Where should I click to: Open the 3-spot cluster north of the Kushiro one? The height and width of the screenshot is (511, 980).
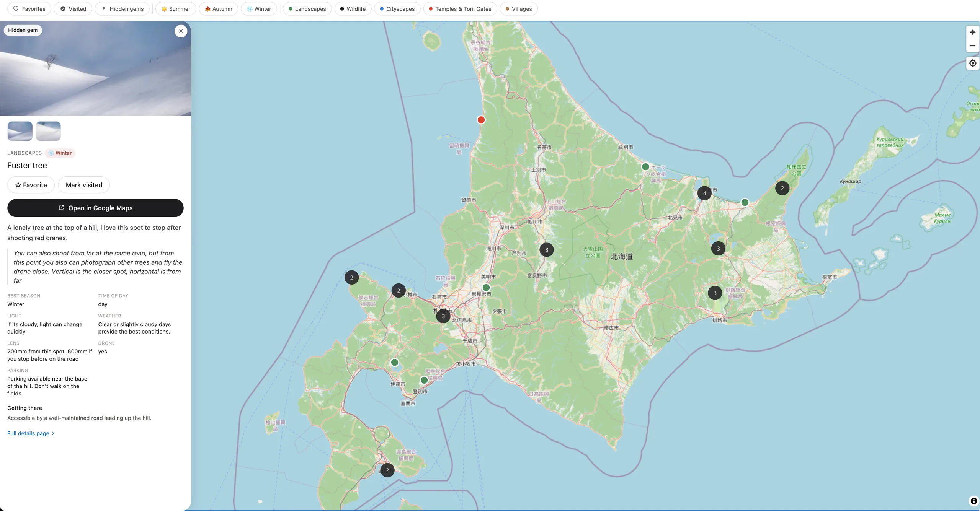point(718,249)
